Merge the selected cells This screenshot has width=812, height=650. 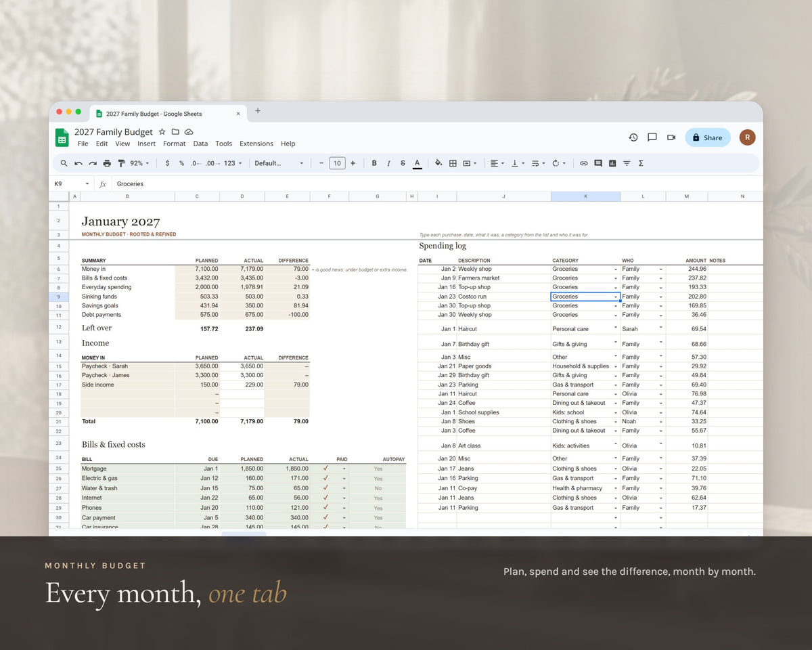pos(467,163)
